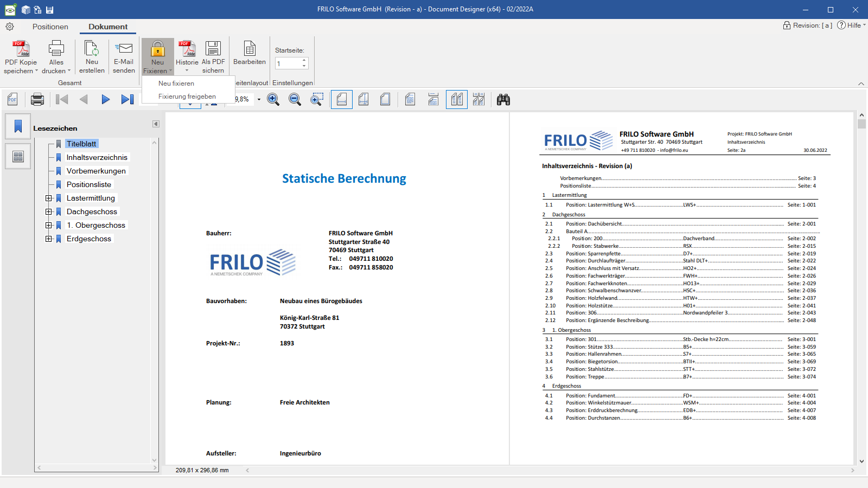Choose Fixierung freigeben menu entry
868x488 pixels.
[x=188, y=97]
